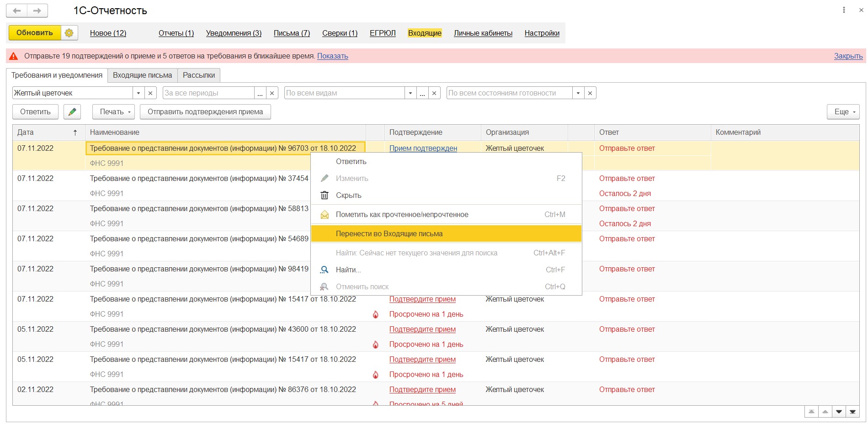
Task: Click Подтвердите прием for request № 43600
Action: coord(422,329)
